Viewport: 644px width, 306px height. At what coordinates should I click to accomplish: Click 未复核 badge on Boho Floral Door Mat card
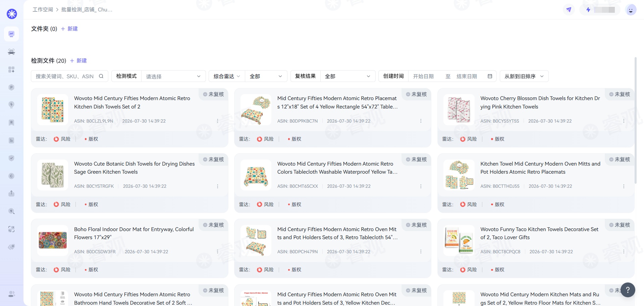(213, 225)
